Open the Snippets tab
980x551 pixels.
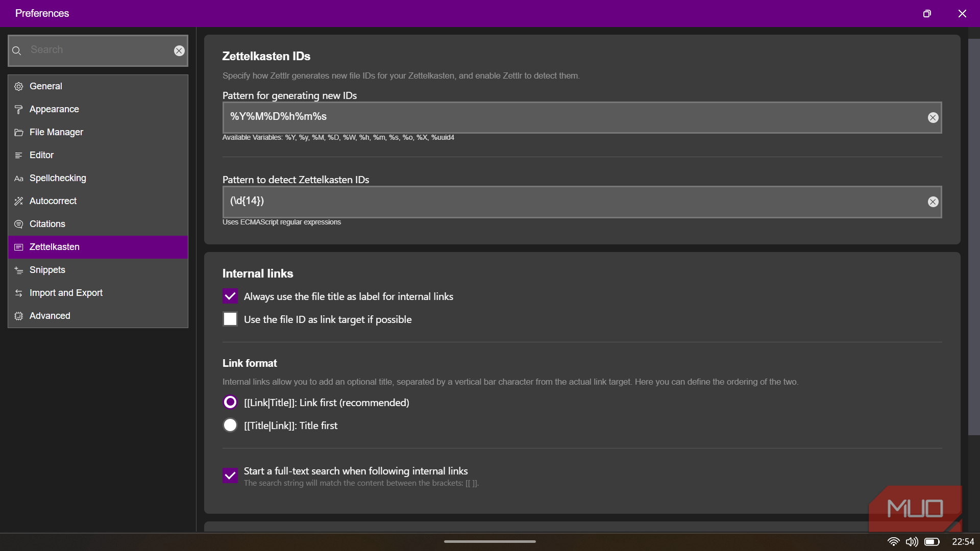point(98,270)
